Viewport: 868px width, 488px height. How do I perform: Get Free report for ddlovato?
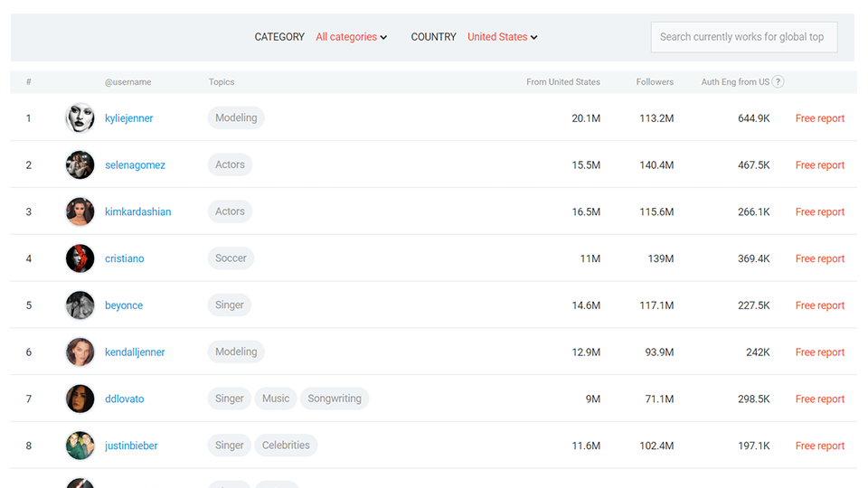820,399
